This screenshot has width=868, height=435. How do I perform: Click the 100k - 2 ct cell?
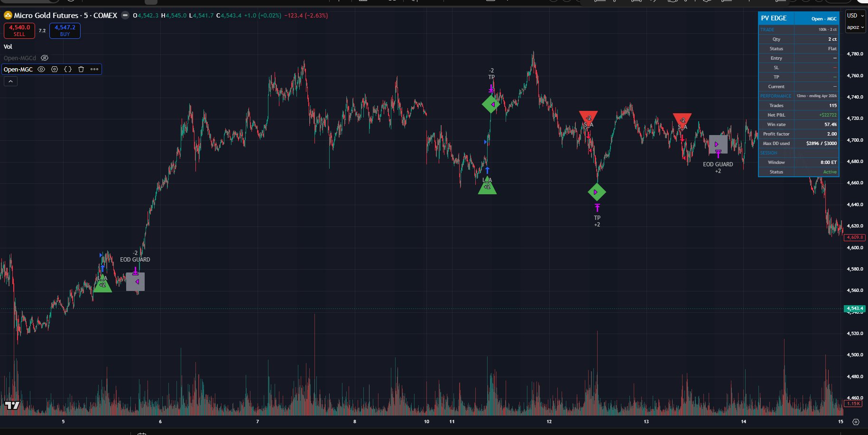click(816, 30)
